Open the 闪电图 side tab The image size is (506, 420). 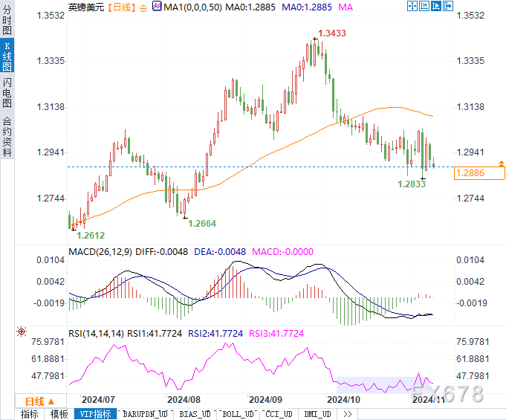(x=7, y=94)
